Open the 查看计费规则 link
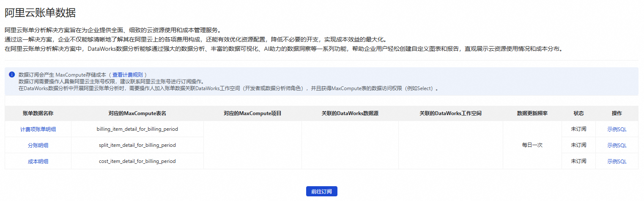 pyautogui.click(x=127, y=74)
